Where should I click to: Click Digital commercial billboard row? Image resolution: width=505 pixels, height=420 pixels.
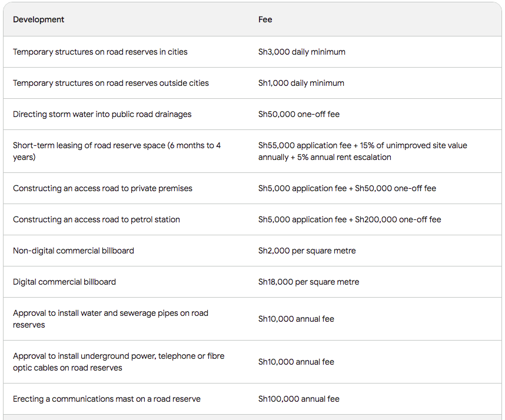coord(252,282)
